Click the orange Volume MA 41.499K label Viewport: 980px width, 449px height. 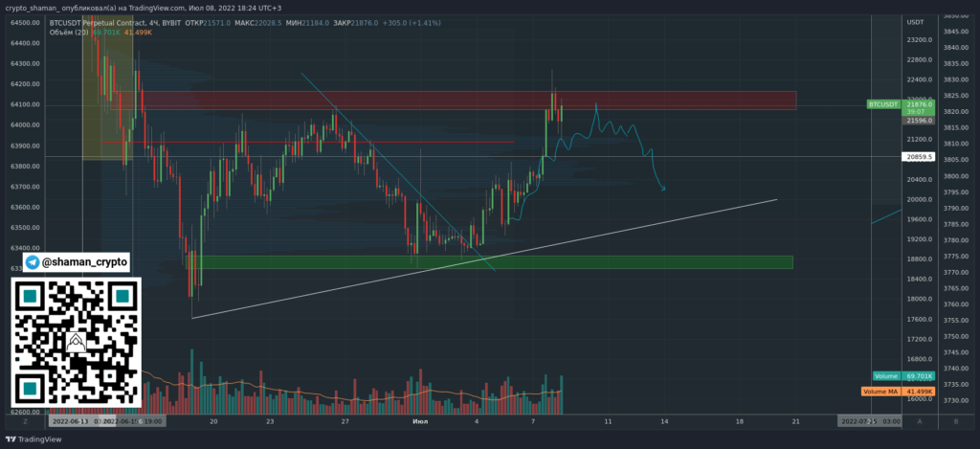[898, 392]
